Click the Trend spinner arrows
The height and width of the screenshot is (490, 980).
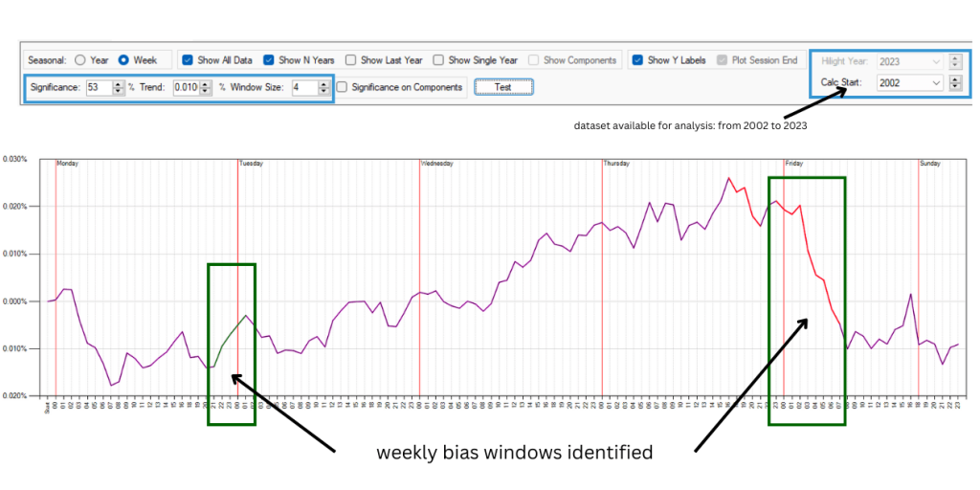[x=205, y=87]
